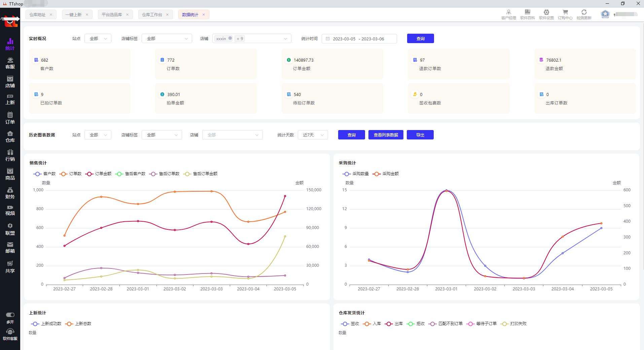Open the 店铺 store sidebar icon

tap(10, 82)
